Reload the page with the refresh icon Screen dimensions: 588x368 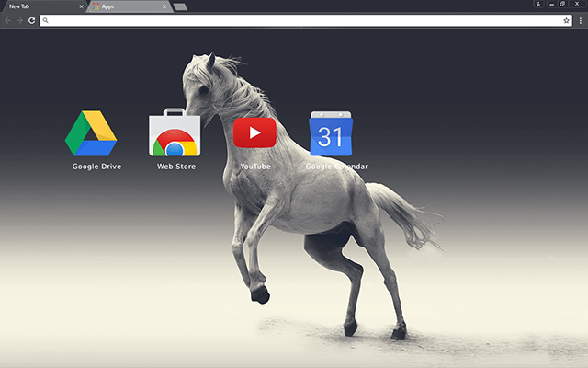(x=32, y=20)
